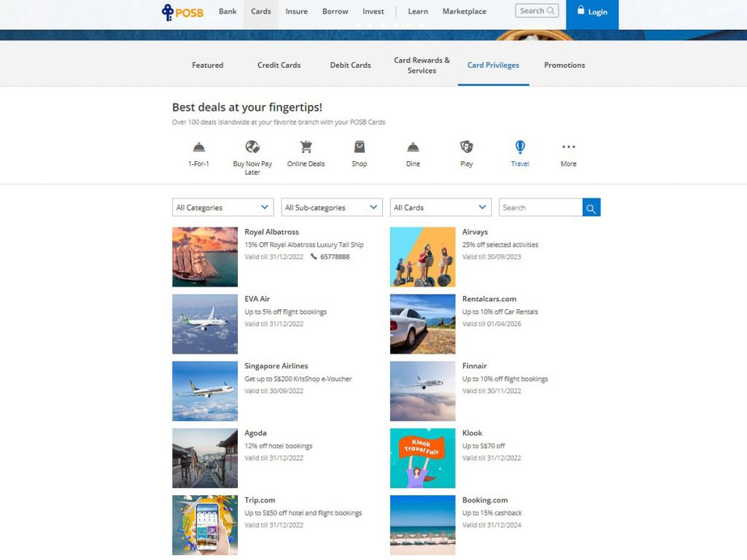Select the Shop bag icon
The image size is (747, 560).
tap(359, 147)
